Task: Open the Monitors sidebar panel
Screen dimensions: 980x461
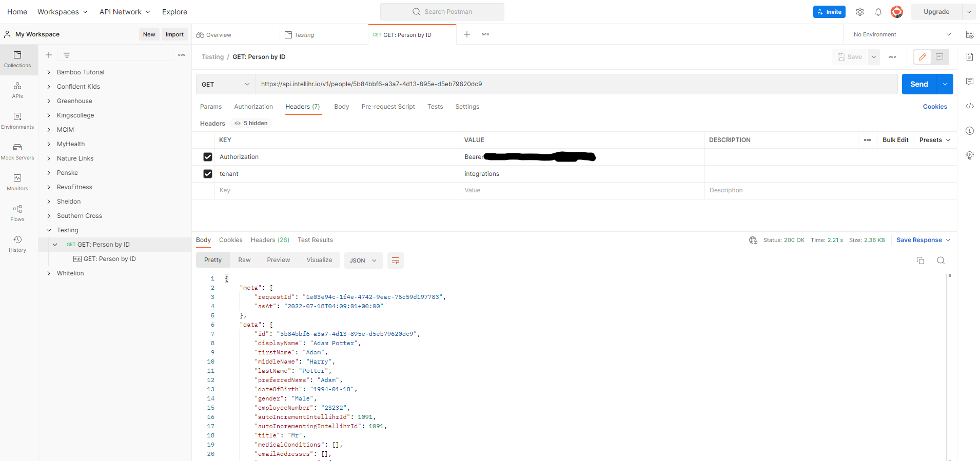Action: [17, 183]
